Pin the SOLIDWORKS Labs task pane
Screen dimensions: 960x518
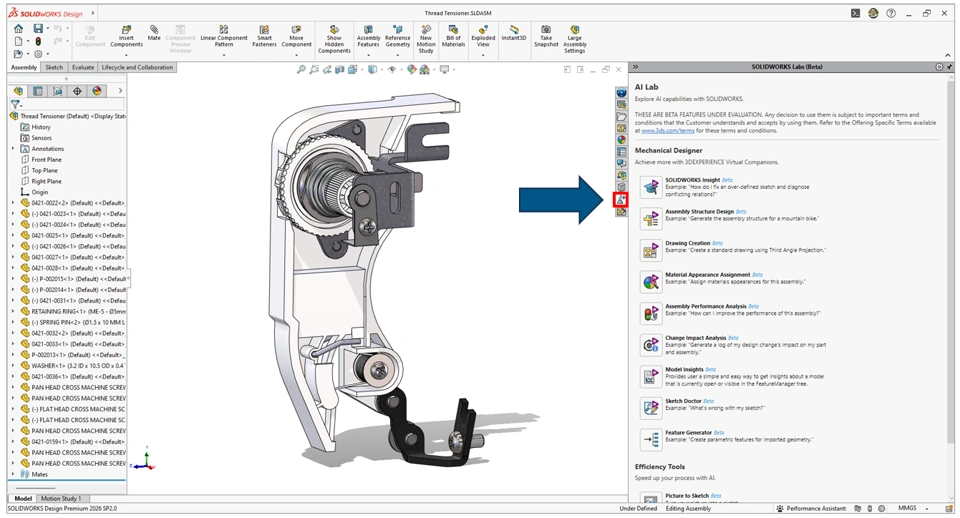click(949, 67)
